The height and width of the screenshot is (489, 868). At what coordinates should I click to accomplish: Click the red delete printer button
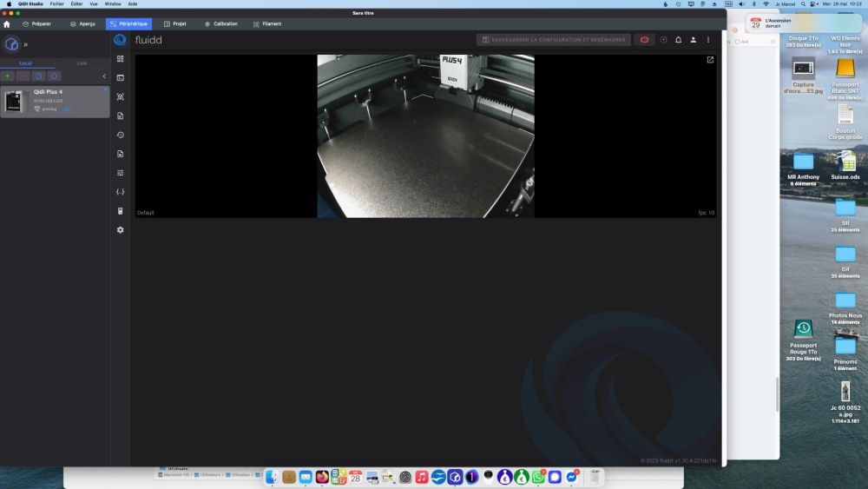(x=23, y=76)
